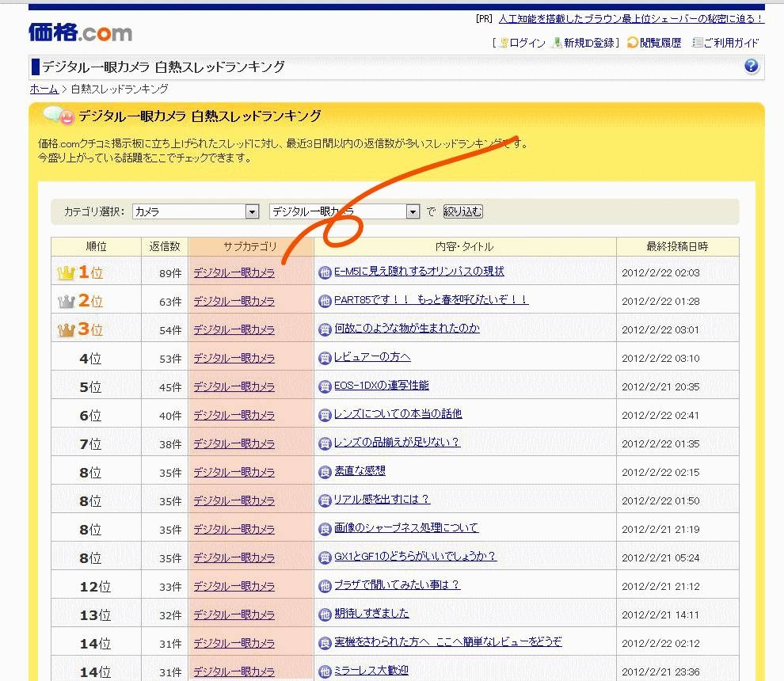Open the カメラ category dropdown
Viewport: 784px width, 681px height.
click(252, 212)
